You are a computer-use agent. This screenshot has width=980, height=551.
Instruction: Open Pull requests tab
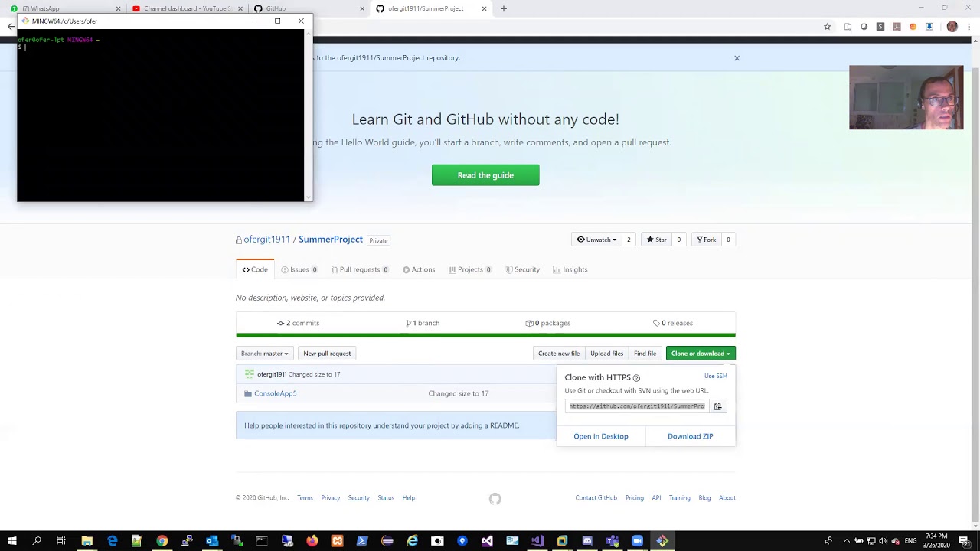tap(360, 269)
